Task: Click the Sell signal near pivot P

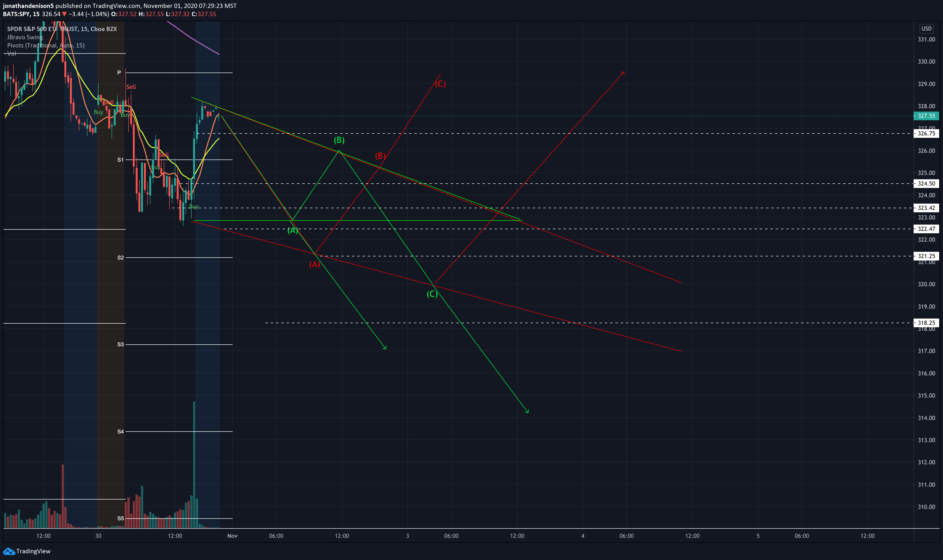Action: click(x=131, y=87)
